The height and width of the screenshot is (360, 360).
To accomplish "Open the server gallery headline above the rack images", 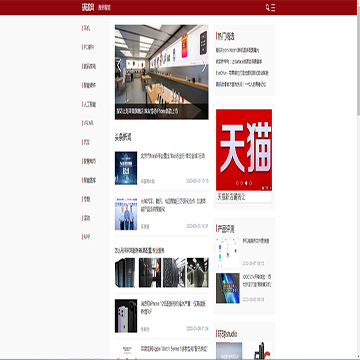I will click(139, 250).
